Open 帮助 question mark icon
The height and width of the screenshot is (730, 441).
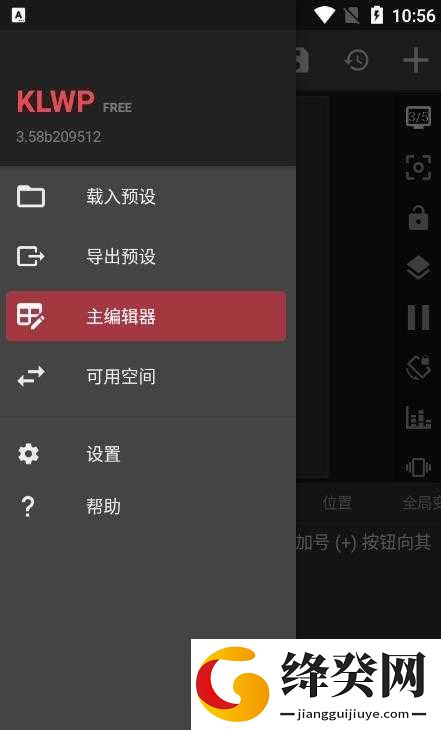(28, 507)
